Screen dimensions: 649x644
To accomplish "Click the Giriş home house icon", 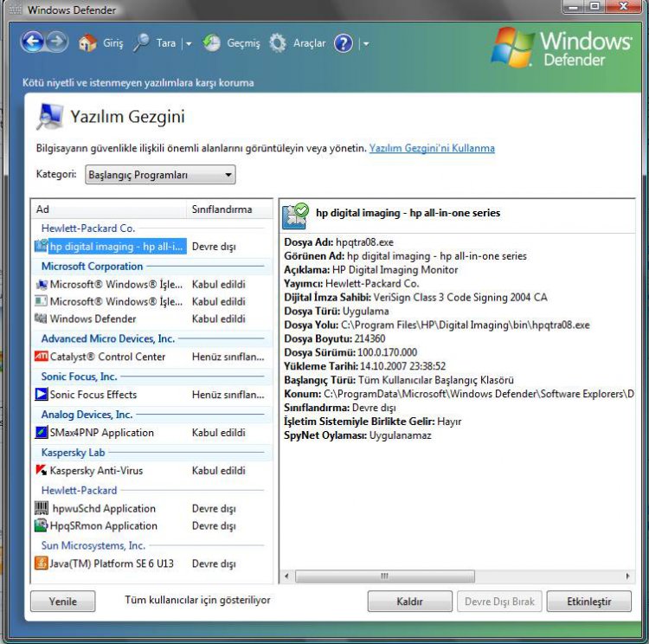I will [x=87, y=42].
